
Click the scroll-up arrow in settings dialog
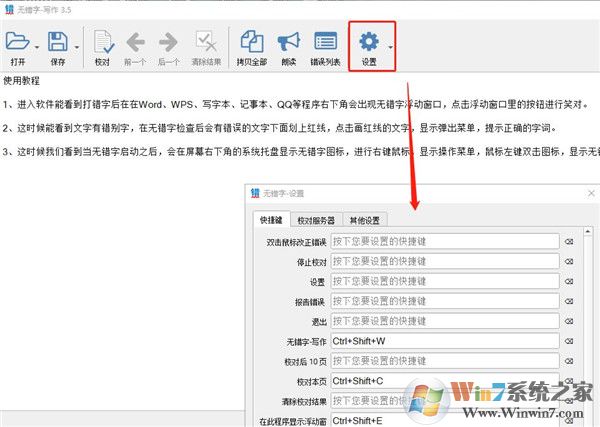click(x=588, y=231)
